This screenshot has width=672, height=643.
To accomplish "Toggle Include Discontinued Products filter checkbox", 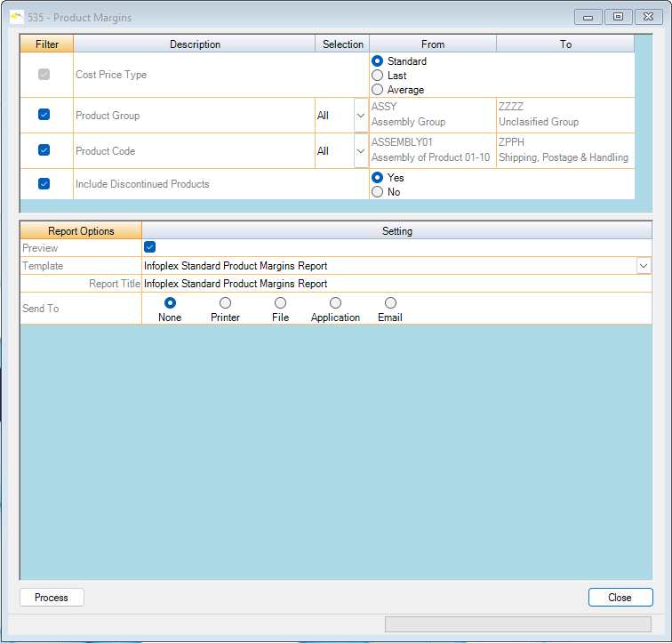I will pos(44,184).
